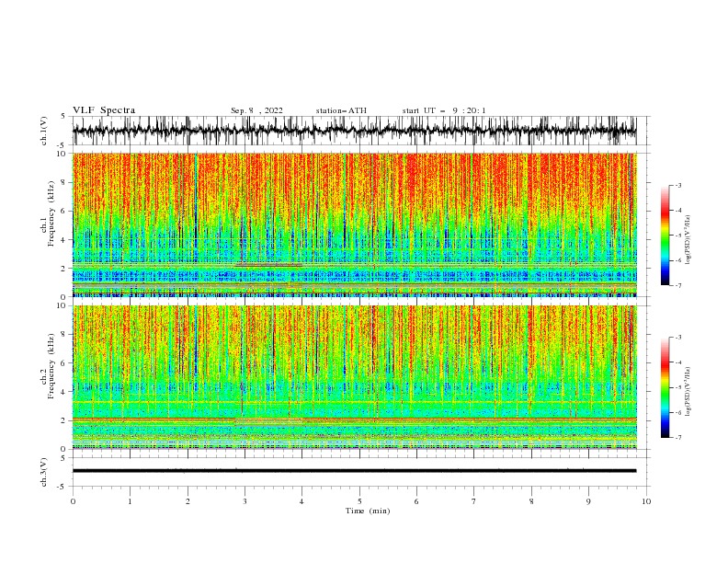
Task: Click the "station=ATH" label
Action: coord(341,110)
